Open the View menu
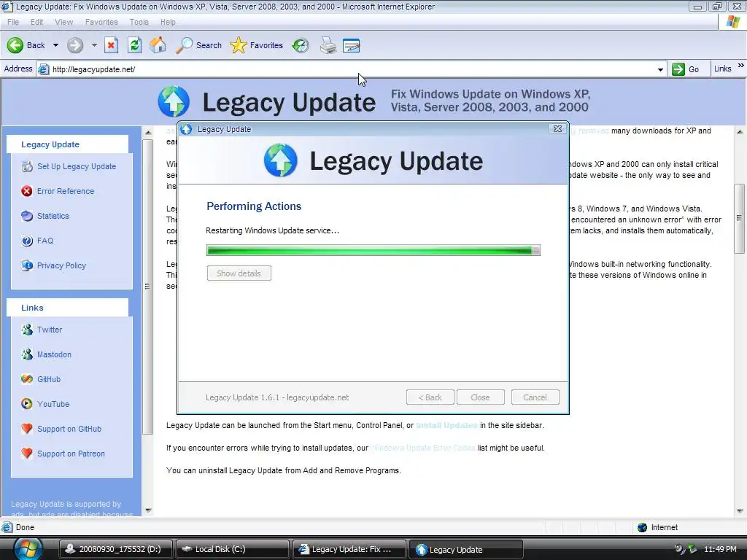The width and height of the screenshot is (747, 560). [64, 22]
